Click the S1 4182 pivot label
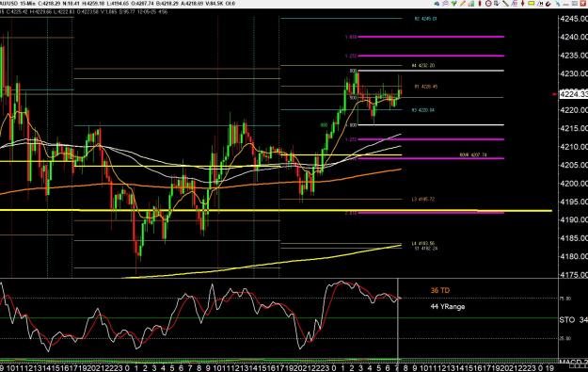Screen dimensions: 588x372 [425, 248]
